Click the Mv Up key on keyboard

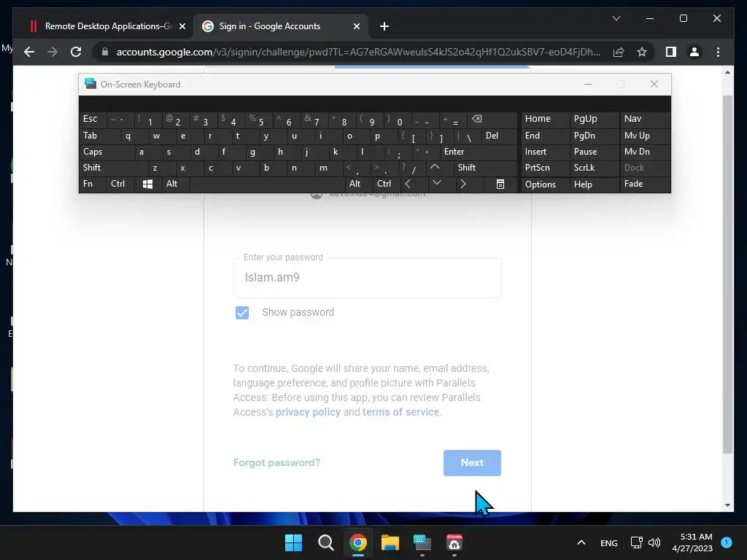point(645,136)
